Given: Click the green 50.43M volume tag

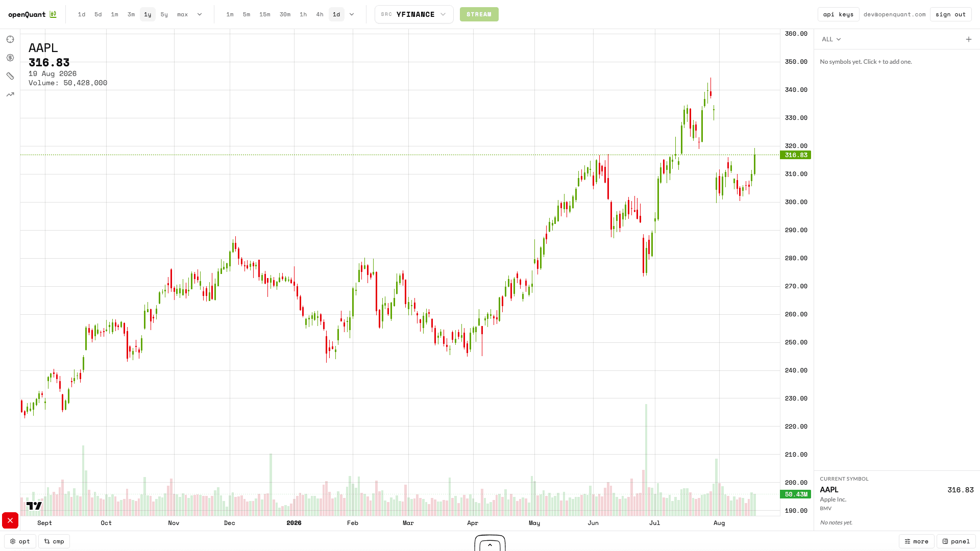Looking at the screenshot, I should coord(796,494).
